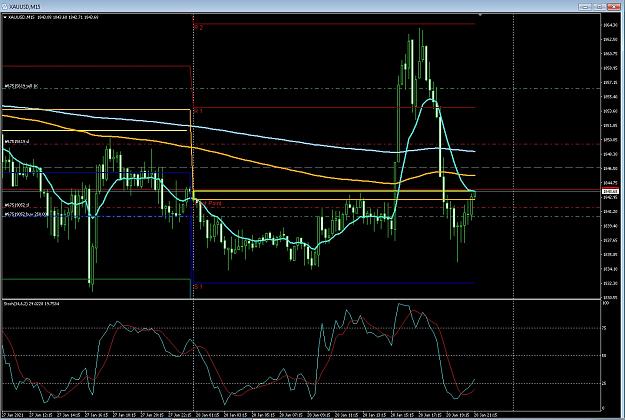Click the S1 pivot level label

199,286
